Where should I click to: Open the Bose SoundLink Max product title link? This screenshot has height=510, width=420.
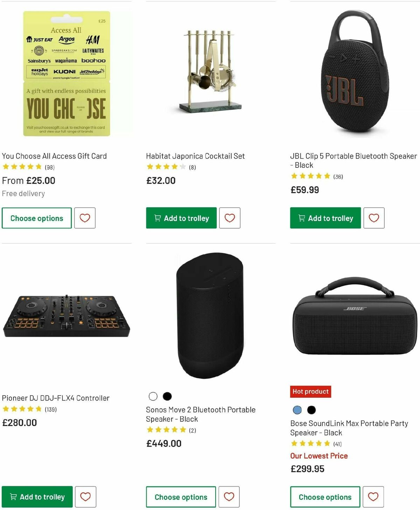point(349,428)
